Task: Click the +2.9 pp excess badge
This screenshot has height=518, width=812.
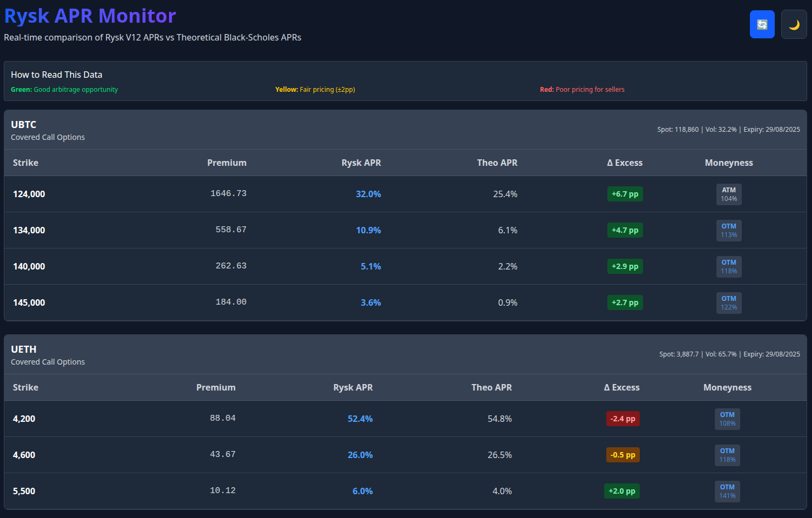Action: [625, 266]
